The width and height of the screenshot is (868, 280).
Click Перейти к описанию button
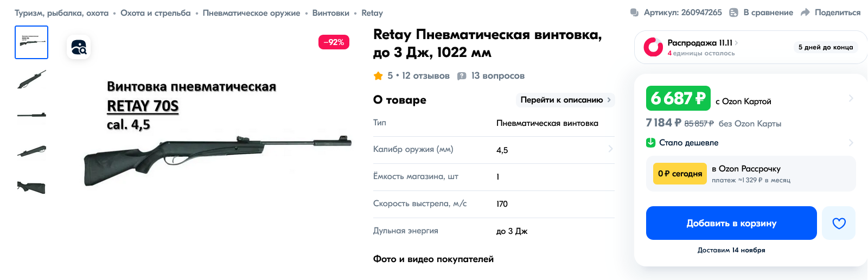pos(565,100)
